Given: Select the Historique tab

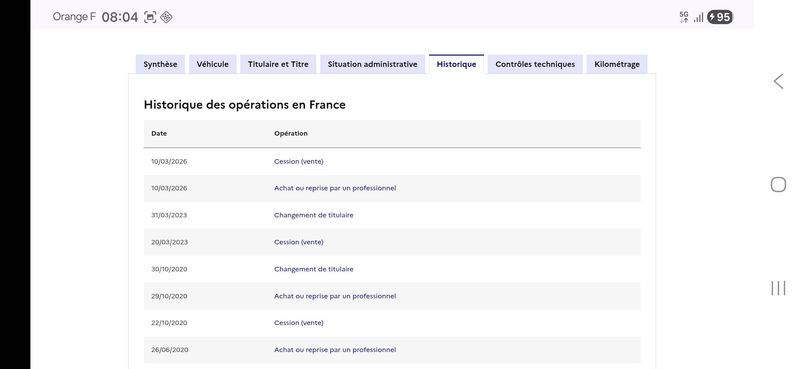Looking at the screenshot, I should [456, 64].
